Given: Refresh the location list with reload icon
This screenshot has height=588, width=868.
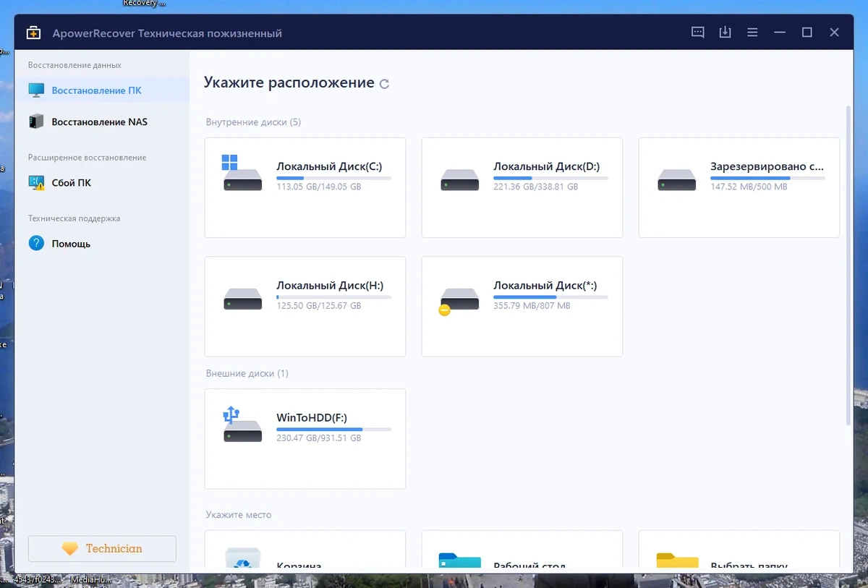Looking at the screenshot, I should pyautogui.click(x=385, y=84).
